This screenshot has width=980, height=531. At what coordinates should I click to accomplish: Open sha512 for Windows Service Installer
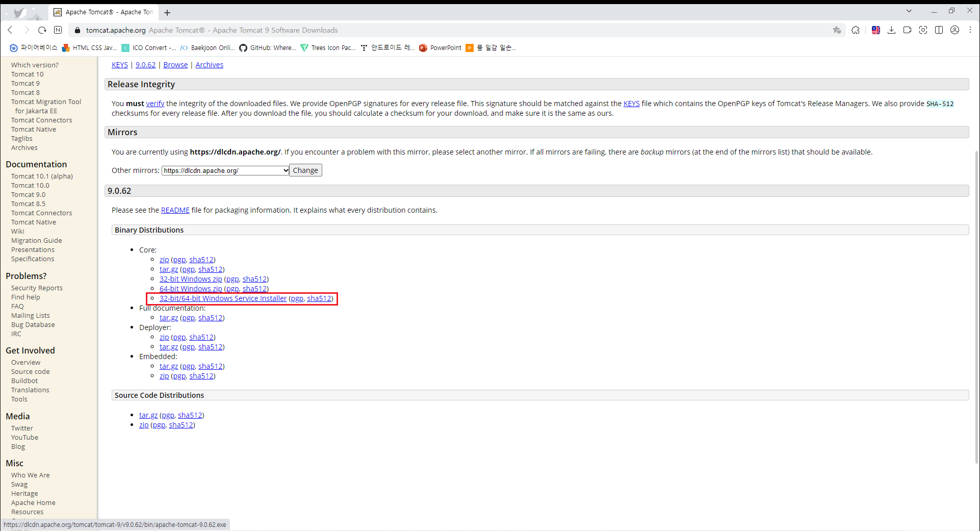click(319, 298)
